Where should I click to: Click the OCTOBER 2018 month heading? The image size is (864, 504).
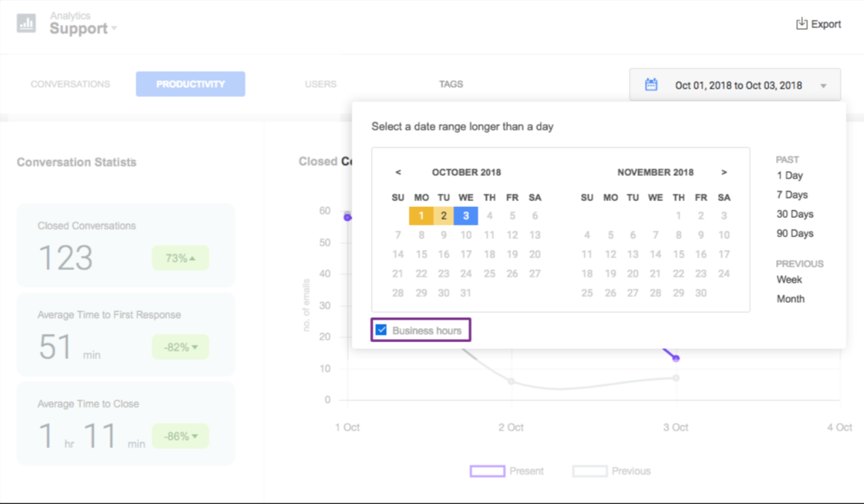click(466, 173)
